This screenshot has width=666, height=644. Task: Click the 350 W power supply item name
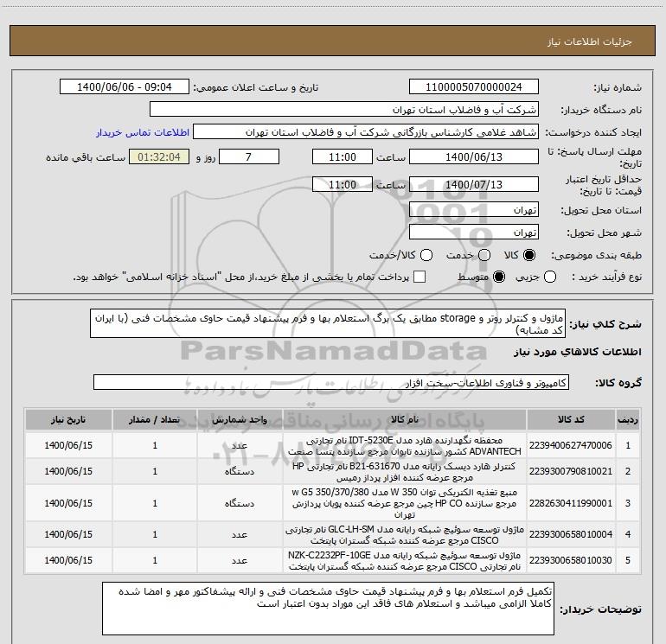coord(405,503)
